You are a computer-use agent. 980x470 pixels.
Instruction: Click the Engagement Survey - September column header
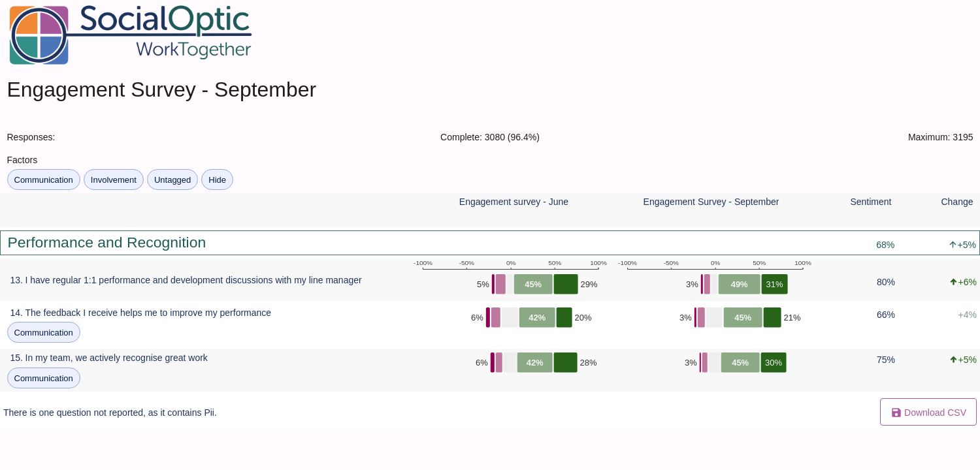point(711,202)
